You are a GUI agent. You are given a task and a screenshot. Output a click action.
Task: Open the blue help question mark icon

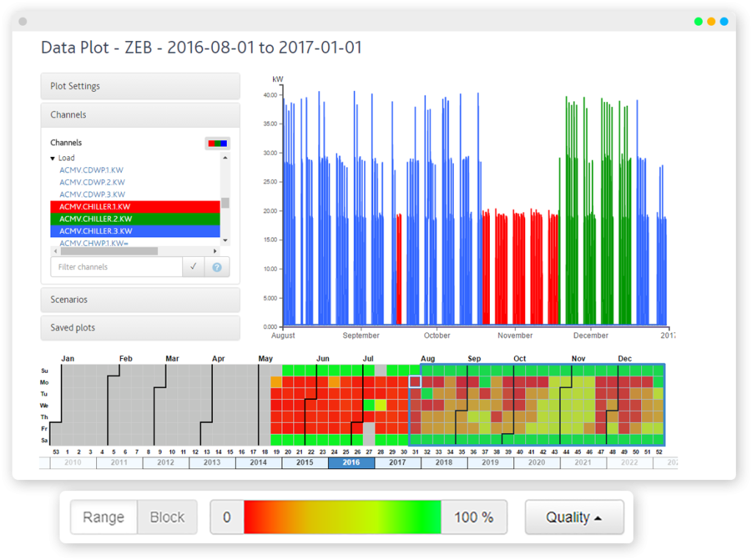click(217, 267)
